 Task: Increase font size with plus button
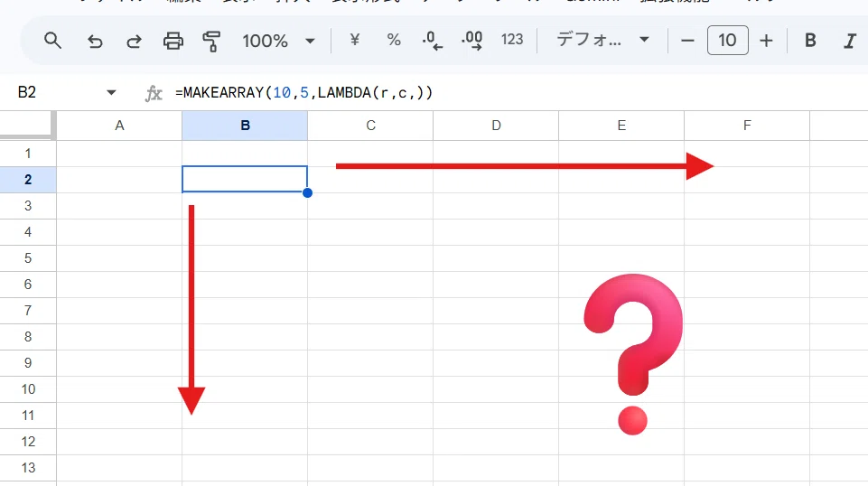click(766, 41)
